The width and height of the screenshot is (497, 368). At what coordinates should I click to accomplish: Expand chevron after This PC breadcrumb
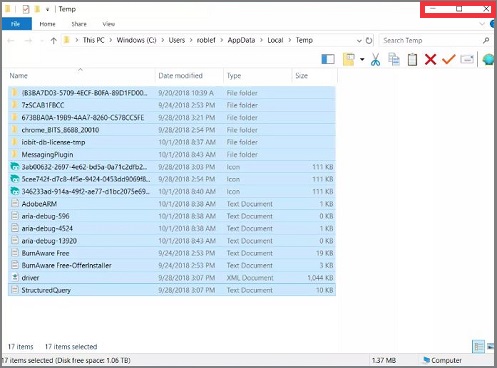tap(111, 41)
